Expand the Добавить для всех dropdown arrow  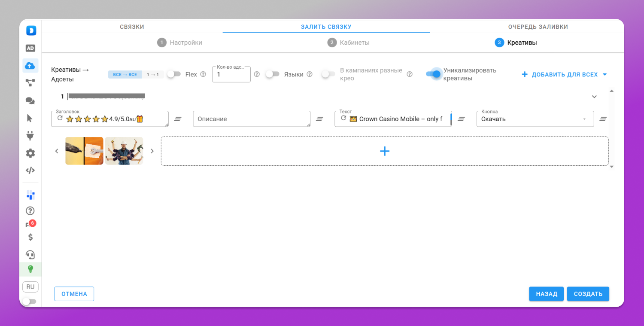coord(605,74)
